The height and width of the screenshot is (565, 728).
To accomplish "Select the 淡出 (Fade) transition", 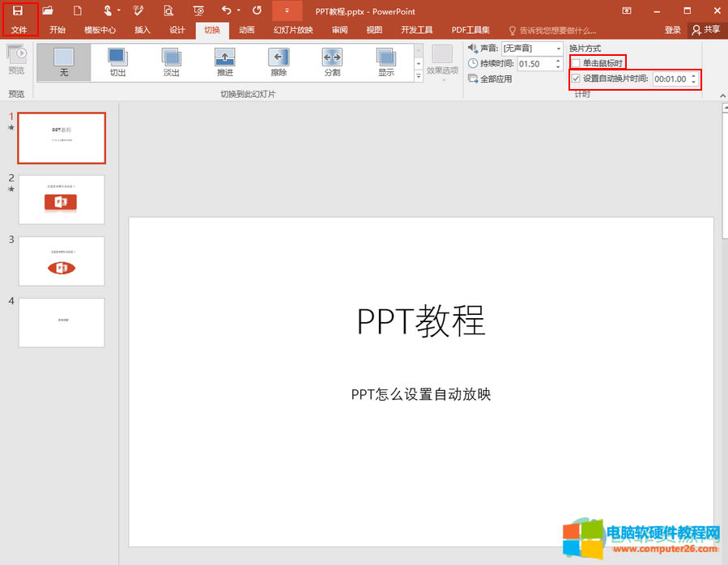I will click(x=171, y=61).
